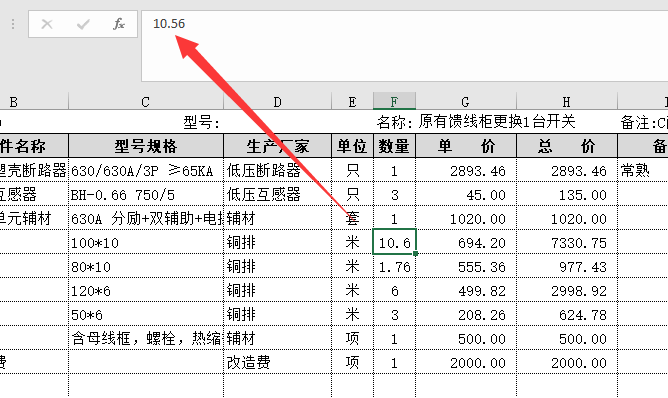Confirm the entry with the checkmark icon
The height and width of the screenshot is (398, 668).
(x=83, y=24)
